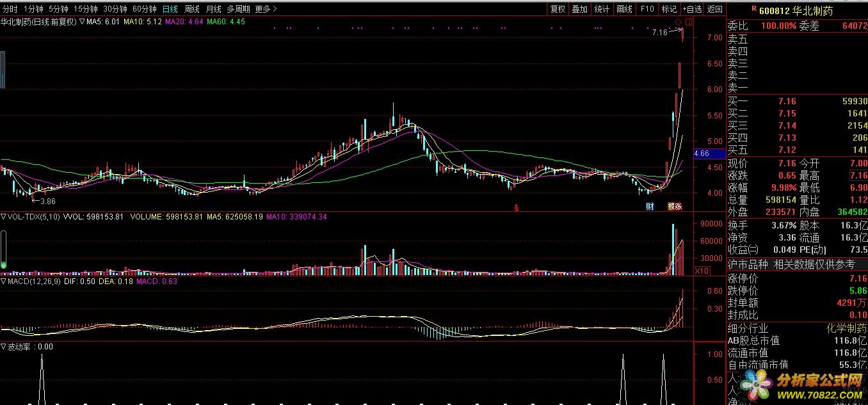Click the 涨停价 7.16 row

(797, 278)
